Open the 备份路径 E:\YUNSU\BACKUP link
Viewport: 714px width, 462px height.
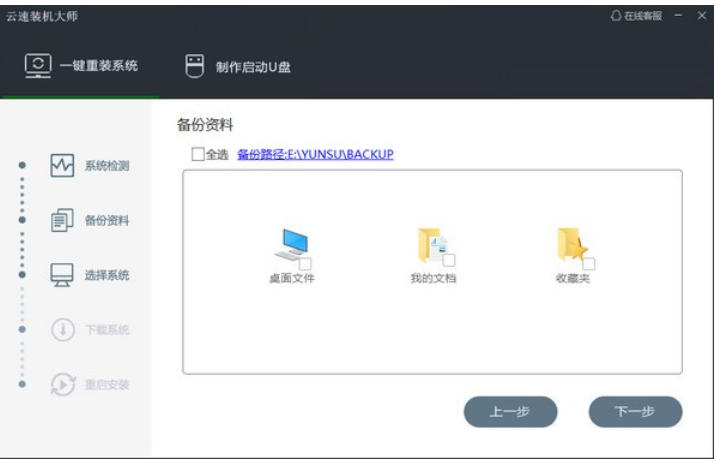coord(315,154)
